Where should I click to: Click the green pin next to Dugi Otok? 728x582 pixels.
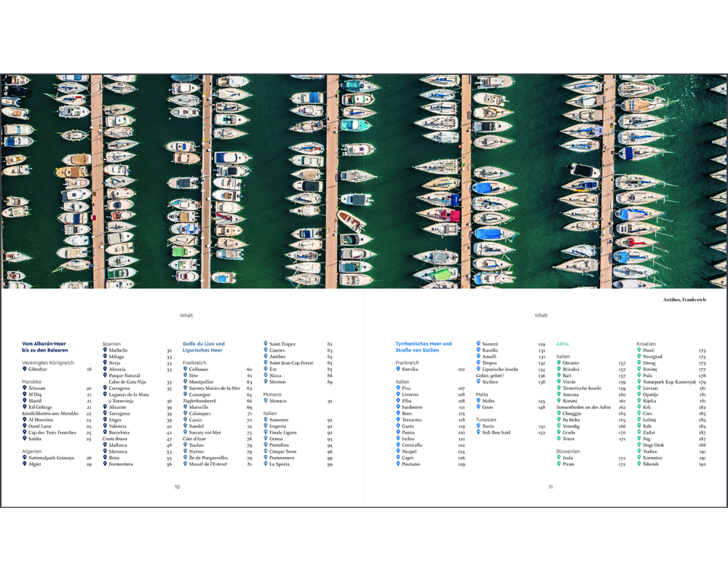[x=638, y=445]
